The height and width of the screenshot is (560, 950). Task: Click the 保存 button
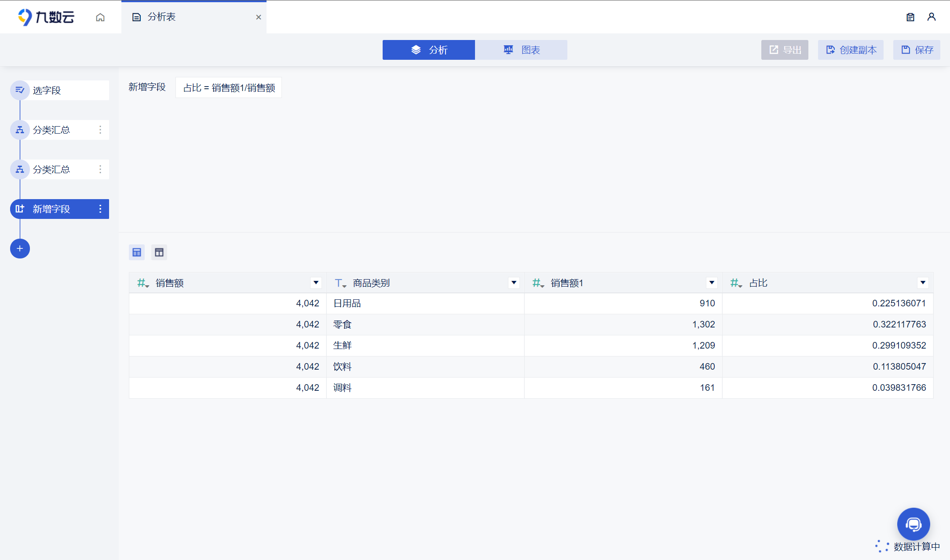pyautogui.click(x=917, y=50)
